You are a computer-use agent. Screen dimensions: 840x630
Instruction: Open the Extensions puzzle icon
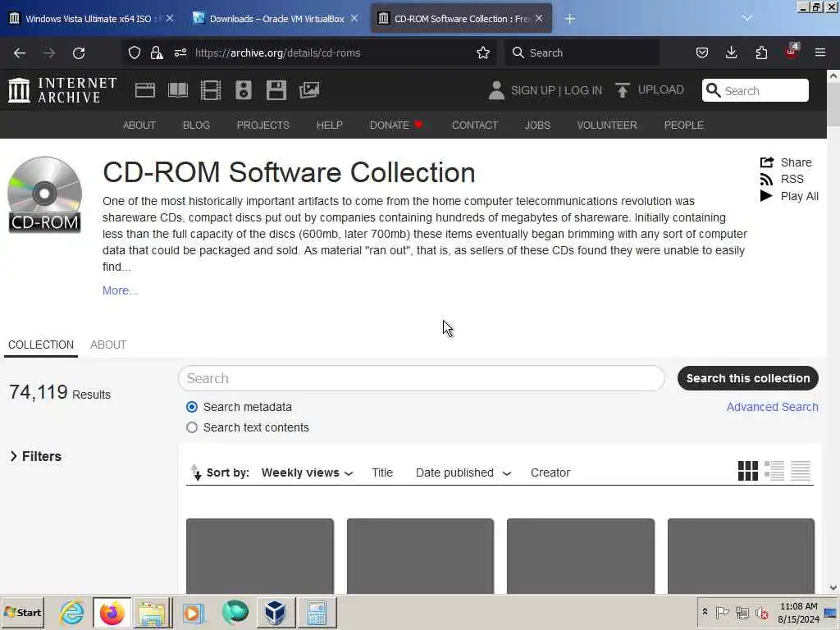click(761, 52)
